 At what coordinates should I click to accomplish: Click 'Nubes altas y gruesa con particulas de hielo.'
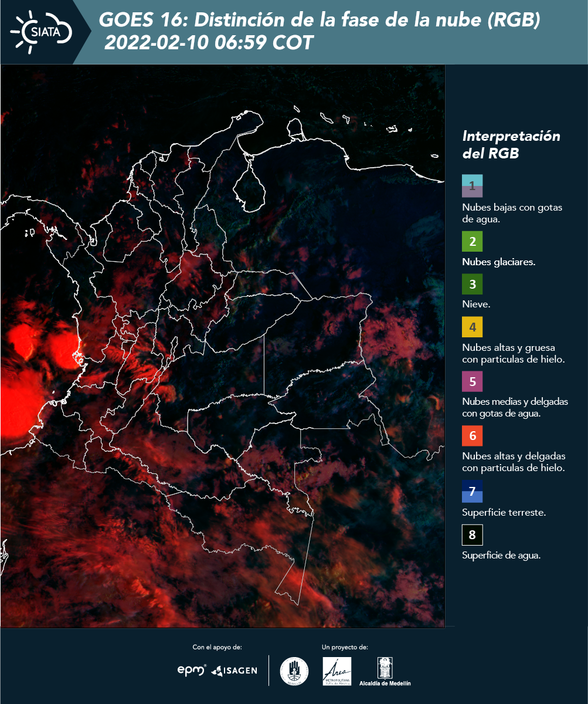514,353
